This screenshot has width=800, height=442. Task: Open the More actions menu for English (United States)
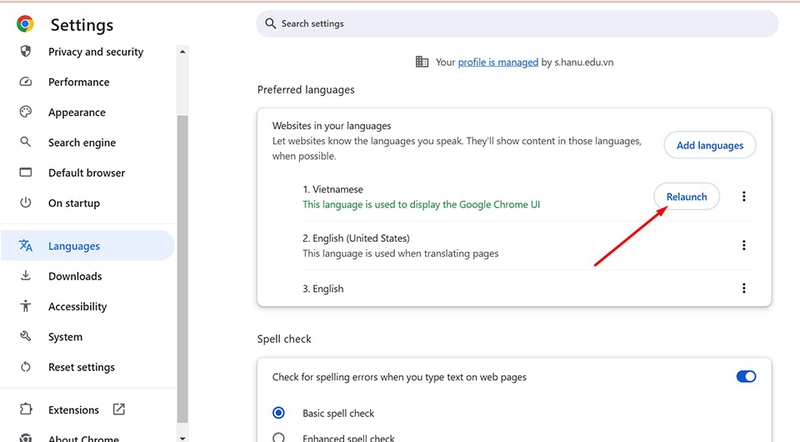click(744, 245)
